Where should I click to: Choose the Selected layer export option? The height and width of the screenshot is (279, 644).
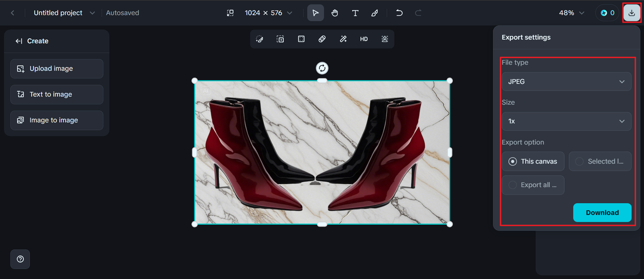tap(600, 161)
